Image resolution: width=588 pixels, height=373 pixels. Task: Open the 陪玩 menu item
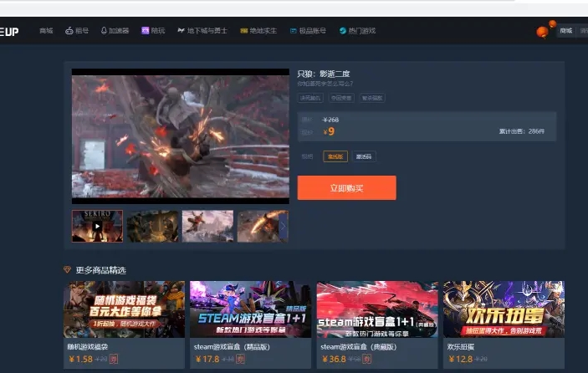[158, 31]
